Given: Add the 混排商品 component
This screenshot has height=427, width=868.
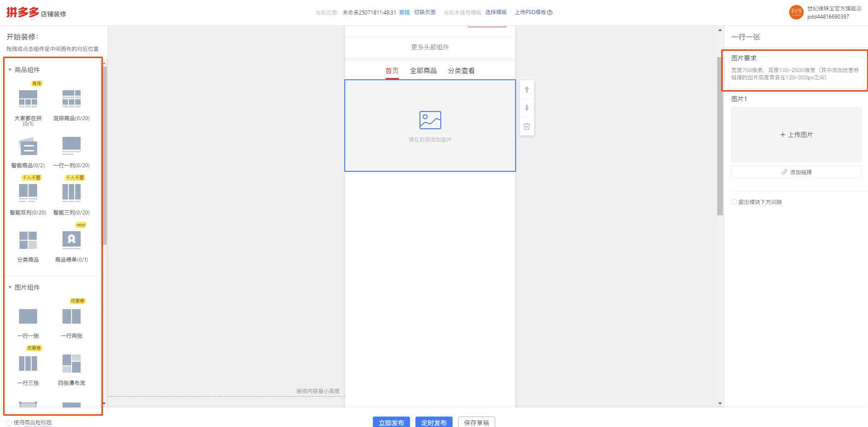Looking at the screenshot, I should pyautogui.click(x=72, y=99).
